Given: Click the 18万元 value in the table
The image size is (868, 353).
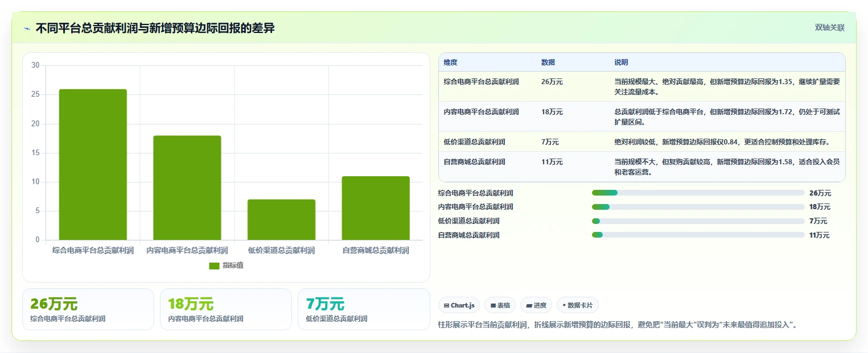Looking at the screenshot, I should (x=552, y=112).
